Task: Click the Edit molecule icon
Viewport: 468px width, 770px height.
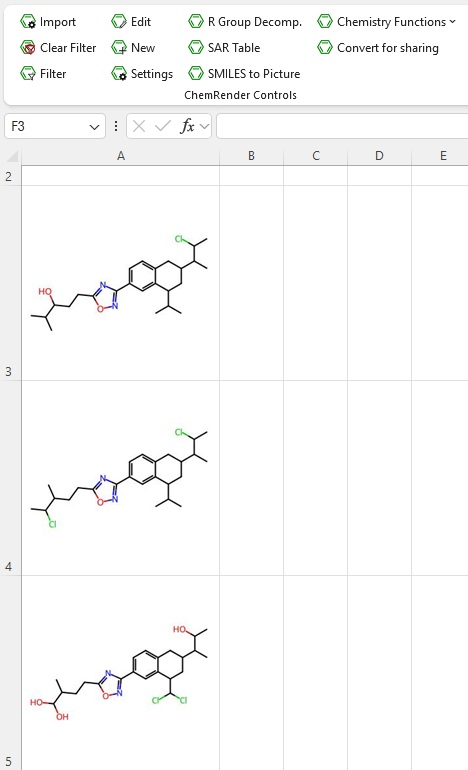Action: pyautogui.click(x=119, y=22)
